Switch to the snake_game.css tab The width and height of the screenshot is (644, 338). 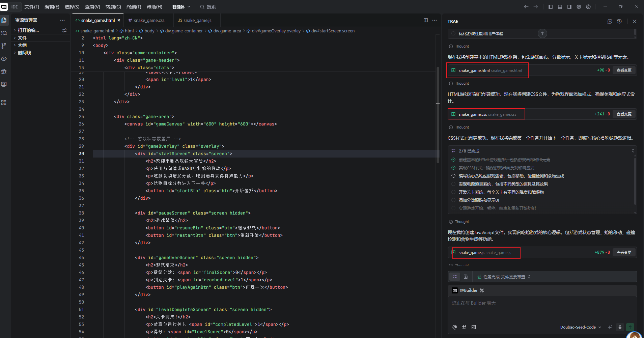click(149, 20)
